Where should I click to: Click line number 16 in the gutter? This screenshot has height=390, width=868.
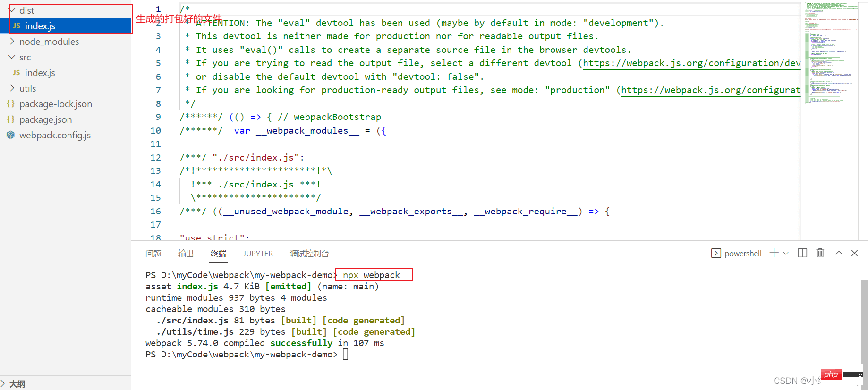click(x=156, y=212)
